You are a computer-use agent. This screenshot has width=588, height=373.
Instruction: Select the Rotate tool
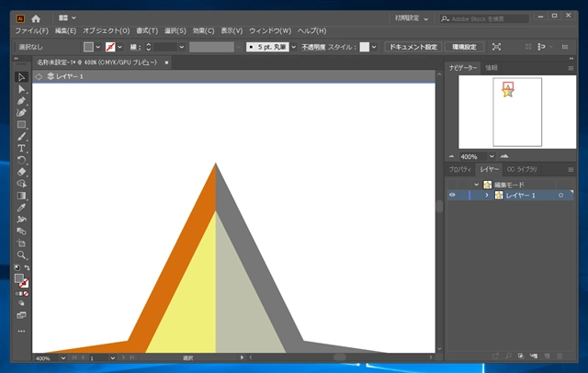21,160
